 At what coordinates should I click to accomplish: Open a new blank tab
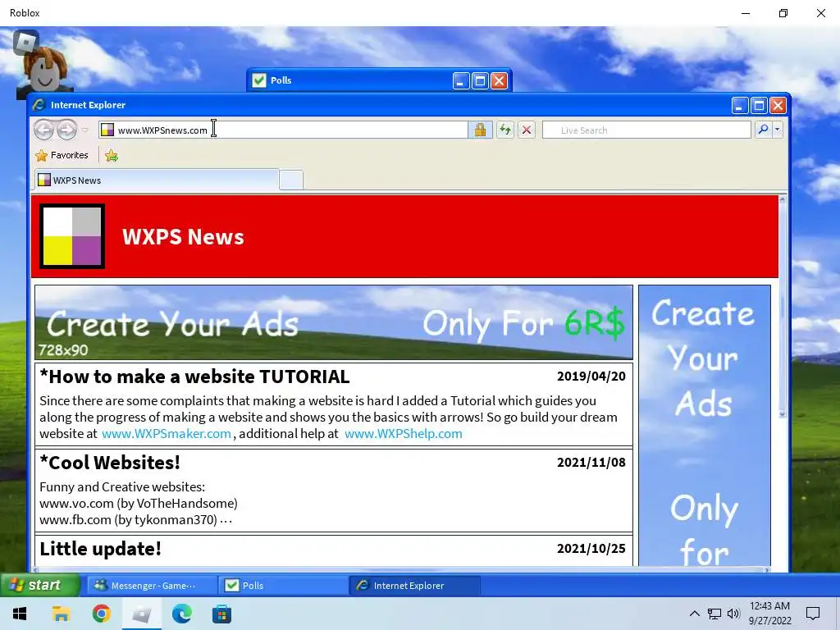click(291, 180)
